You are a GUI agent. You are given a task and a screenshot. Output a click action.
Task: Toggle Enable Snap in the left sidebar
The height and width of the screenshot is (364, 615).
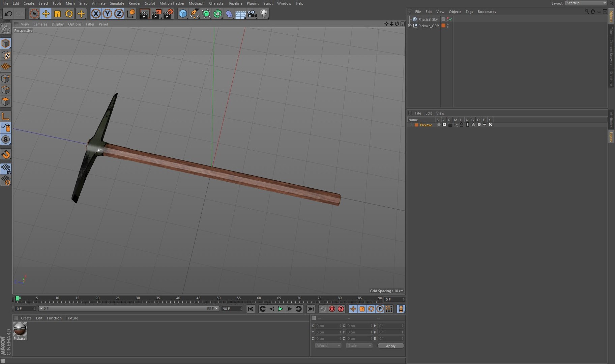pyautogui.click(x=6, y=154)
